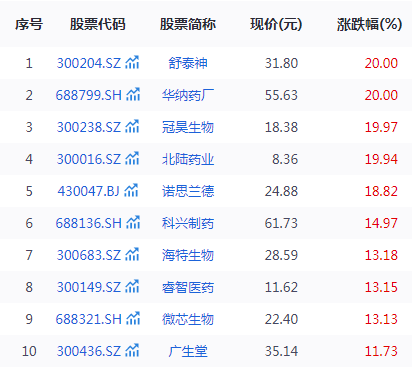The width and height of the screenshot is (412, 371).
Task: Open chart icon next to 300436.SZ
Action: click(132, 350)
